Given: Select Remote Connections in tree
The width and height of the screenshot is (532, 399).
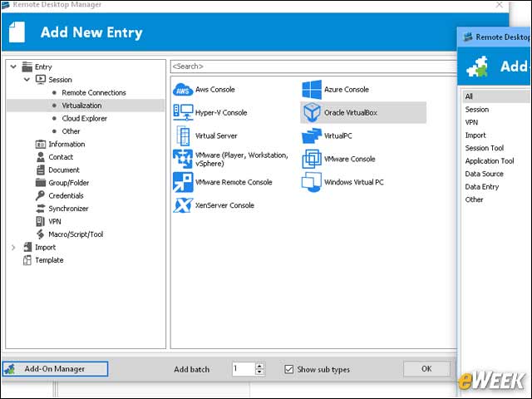Looking at the screenshot, I should (94, 92).
